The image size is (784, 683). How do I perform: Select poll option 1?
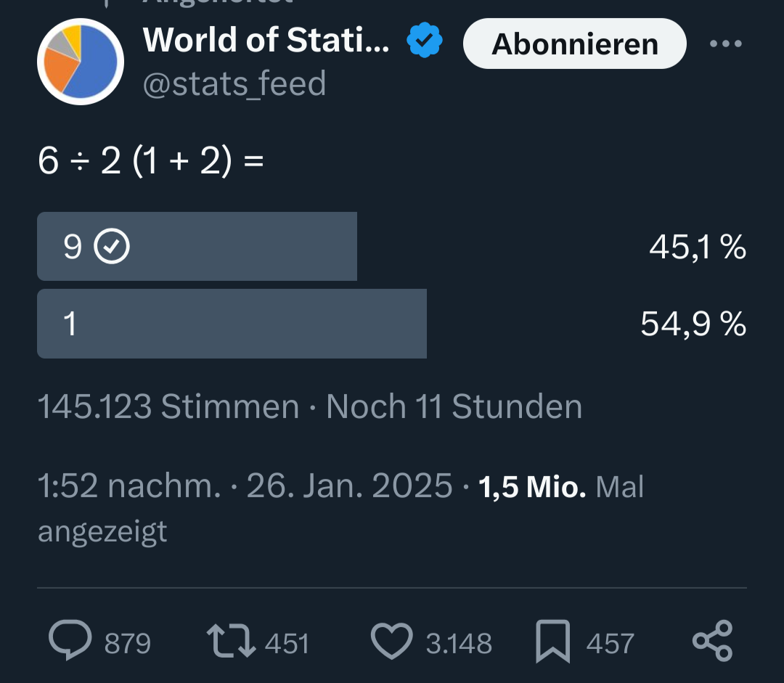click(232, 323)
